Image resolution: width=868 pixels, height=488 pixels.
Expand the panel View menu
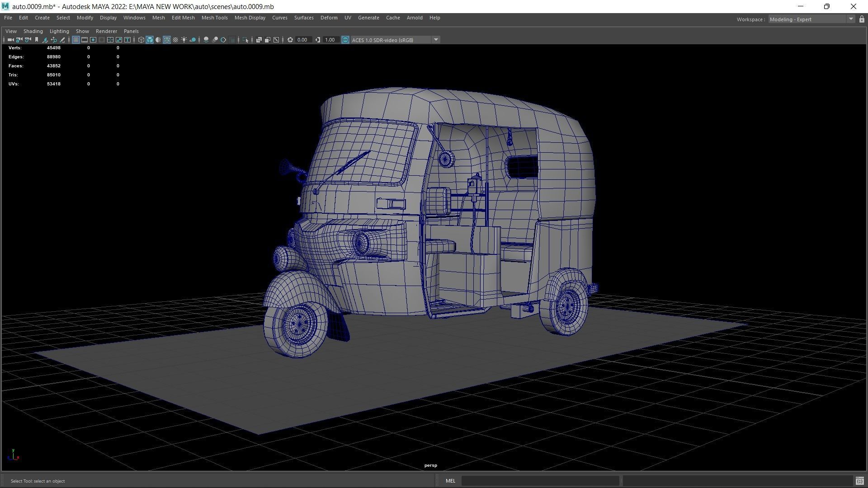(11, 31)
